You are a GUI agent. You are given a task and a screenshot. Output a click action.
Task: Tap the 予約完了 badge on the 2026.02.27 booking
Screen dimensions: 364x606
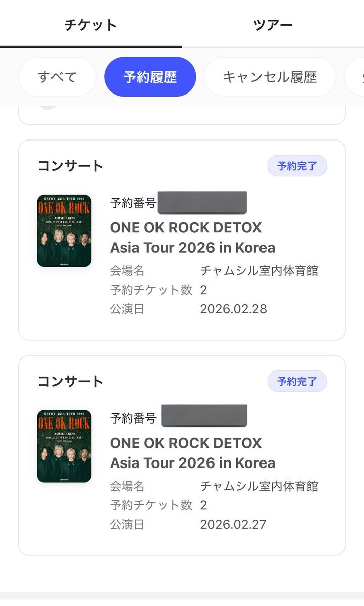pyautogui.click(x=297, y=381)
